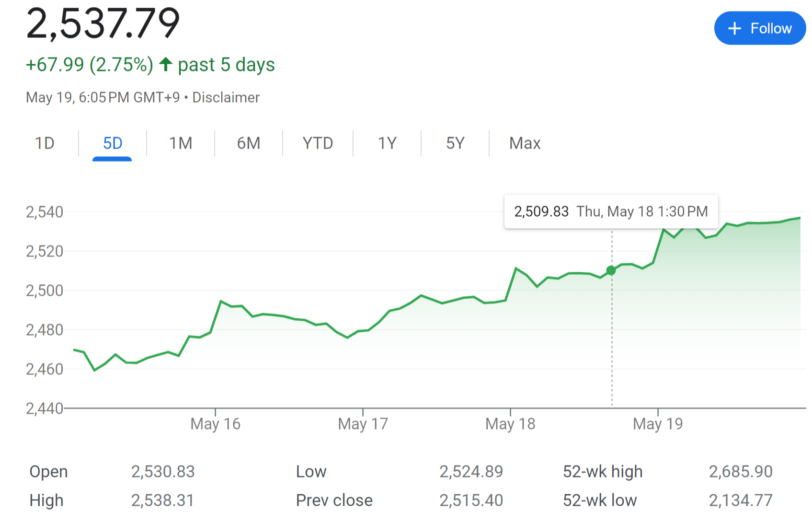
Task: Click the 52-wk high label
Action: pyautogui.click(x=603, y=471)
